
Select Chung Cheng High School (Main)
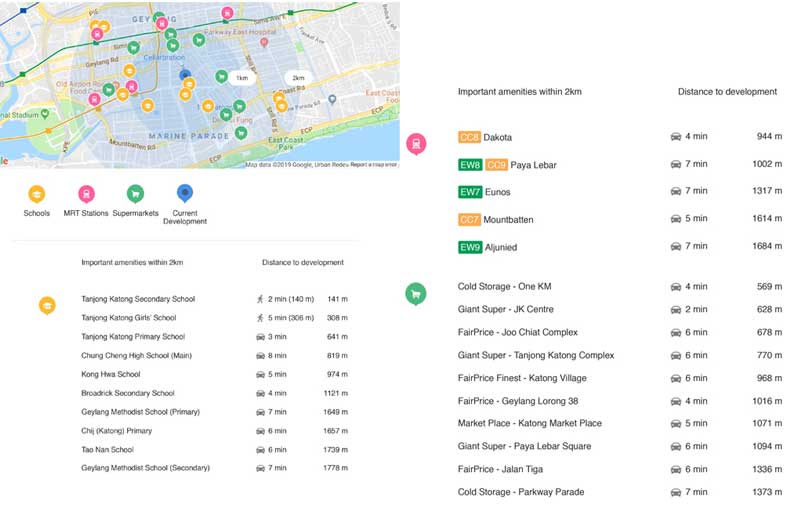tap(136, 356)
